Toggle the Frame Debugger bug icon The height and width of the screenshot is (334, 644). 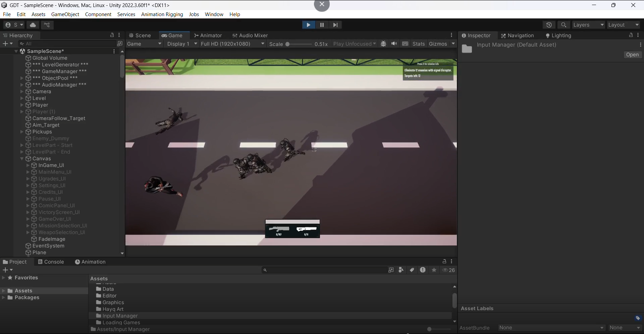pos(383,44)
